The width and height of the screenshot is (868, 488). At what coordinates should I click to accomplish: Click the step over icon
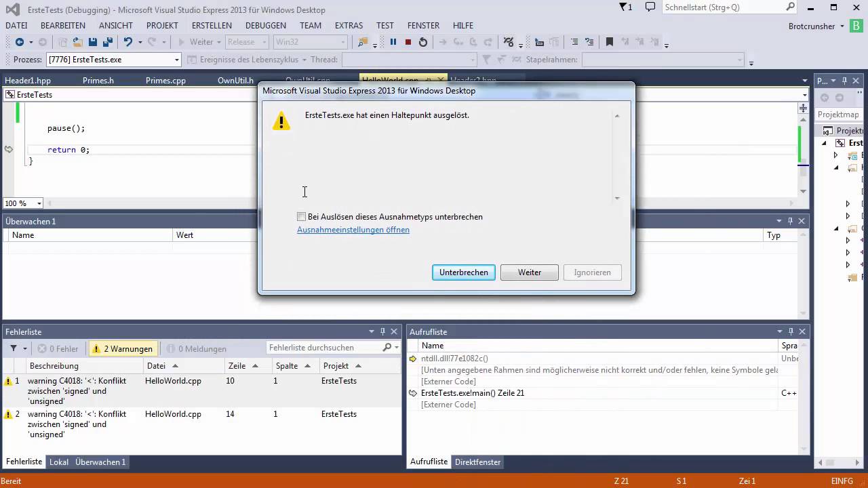pos(473,42)
